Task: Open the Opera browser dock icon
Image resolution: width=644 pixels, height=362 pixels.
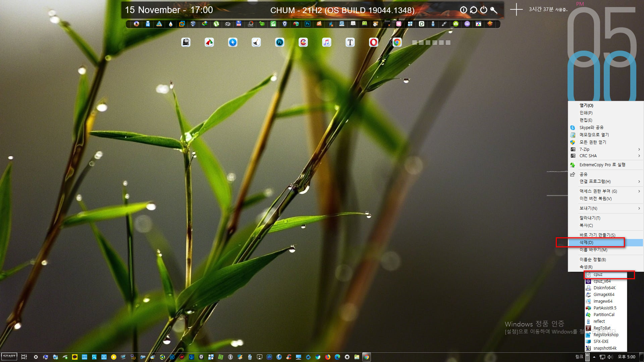Action: click(373, 42)
